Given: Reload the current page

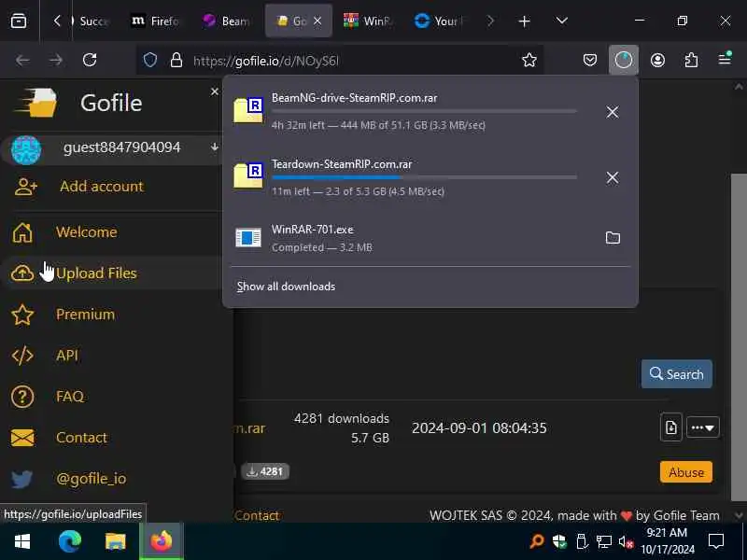Looking at the screenshot, I should coord(90,61).
